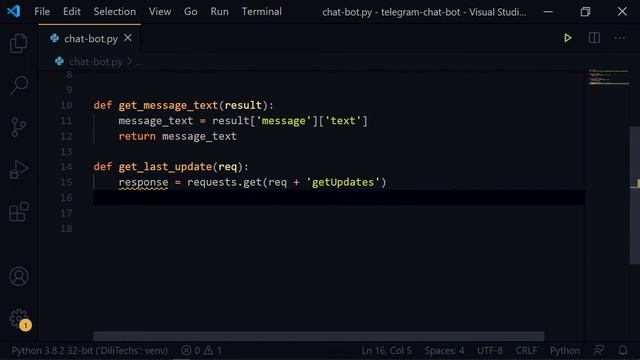Open the File menu
This screenshot has height=360, width=640.
(42, 11)
